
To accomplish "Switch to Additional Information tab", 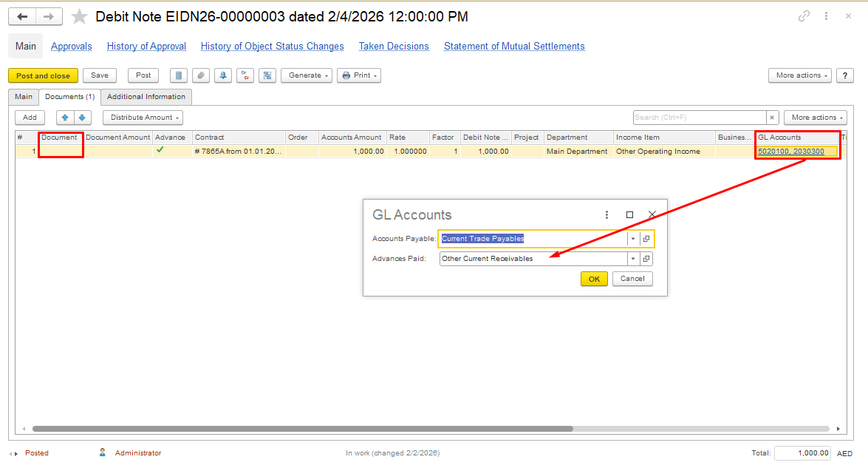I will coord(146,97).
